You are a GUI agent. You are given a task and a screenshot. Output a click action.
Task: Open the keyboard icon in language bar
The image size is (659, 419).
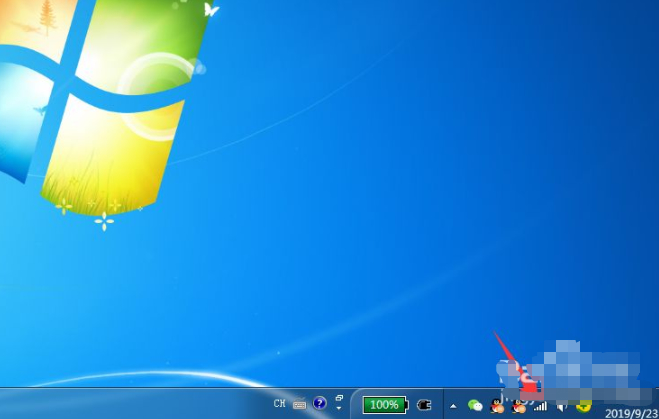(x=299, y=405)
